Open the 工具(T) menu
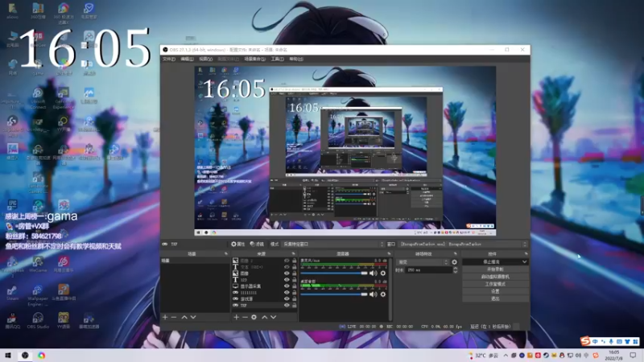 (x=277, y=59)
